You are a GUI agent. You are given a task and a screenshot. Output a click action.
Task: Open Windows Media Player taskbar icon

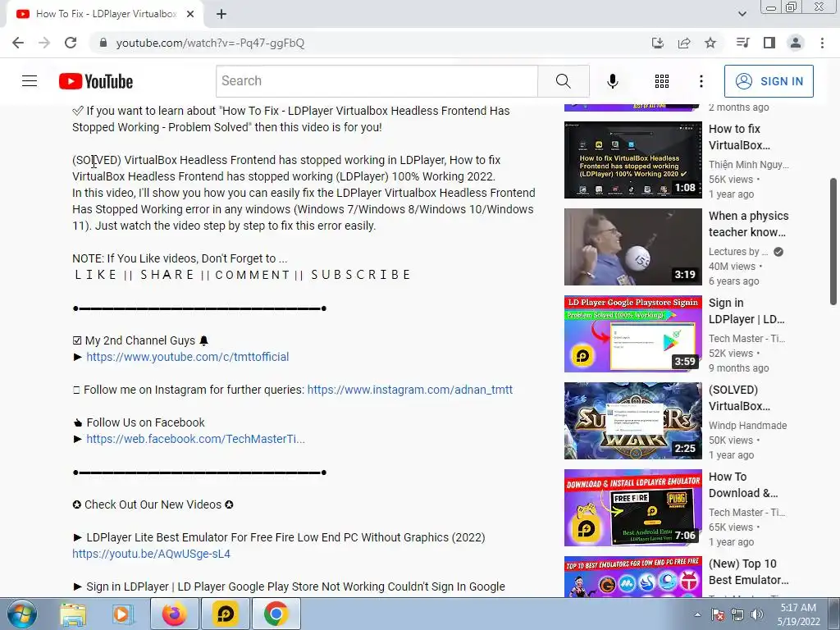[x=122, y=614]
